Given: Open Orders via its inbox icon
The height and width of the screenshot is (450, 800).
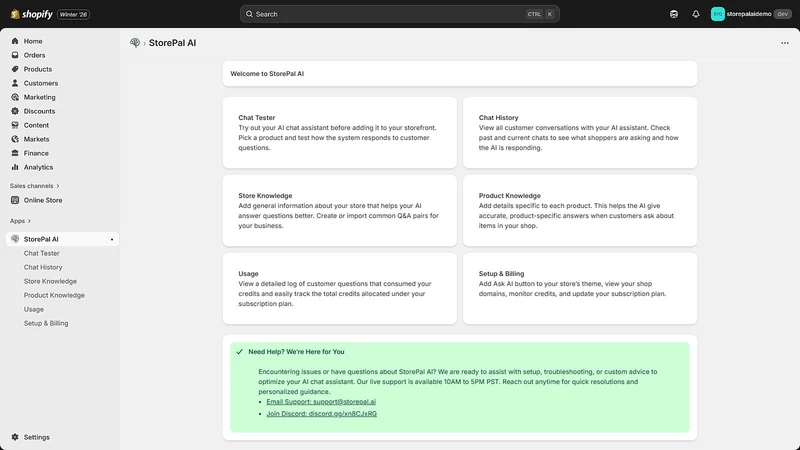Looking at the screenshot, I should click(15, 55).
